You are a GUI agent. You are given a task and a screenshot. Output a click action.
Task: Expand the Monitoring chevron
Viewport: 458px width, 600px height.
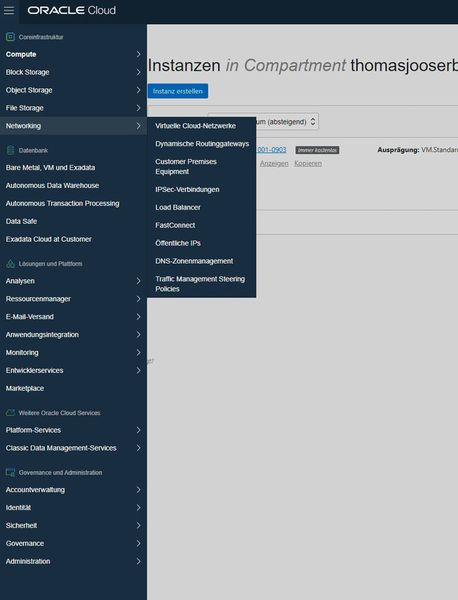point(139,353)
